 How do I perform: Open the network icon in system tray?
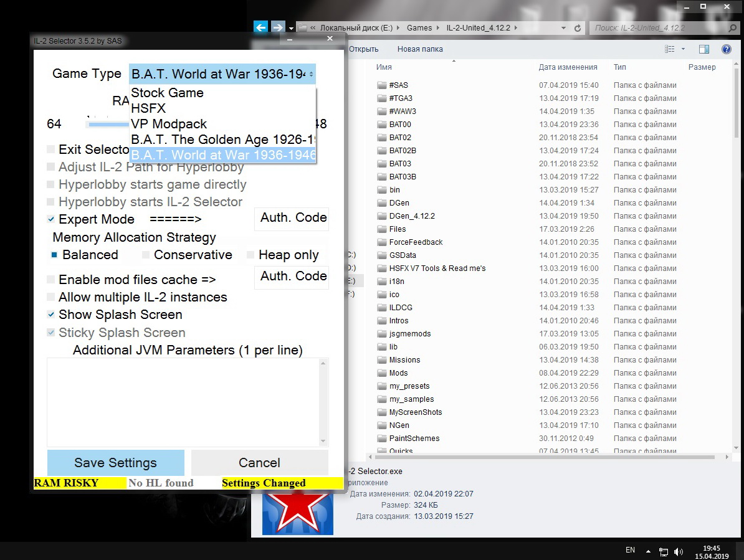click(x=664, y=551)
